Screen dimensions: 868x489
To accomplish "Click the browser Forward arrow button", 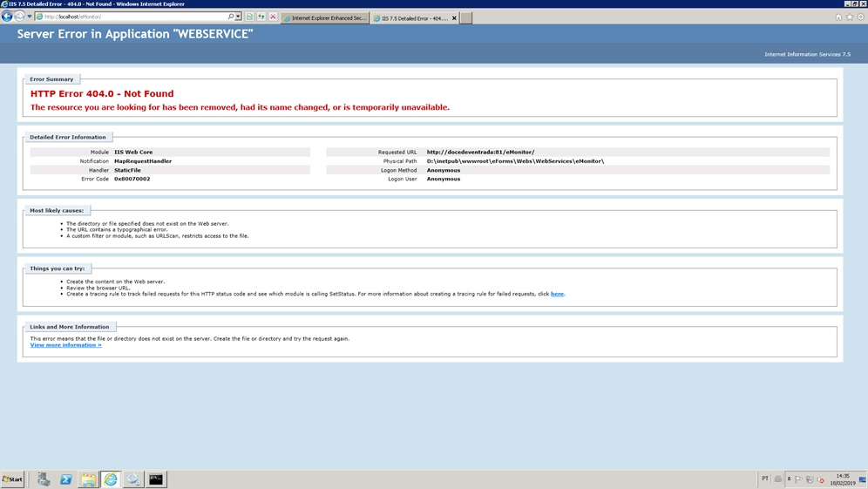I will click(19, 17).
